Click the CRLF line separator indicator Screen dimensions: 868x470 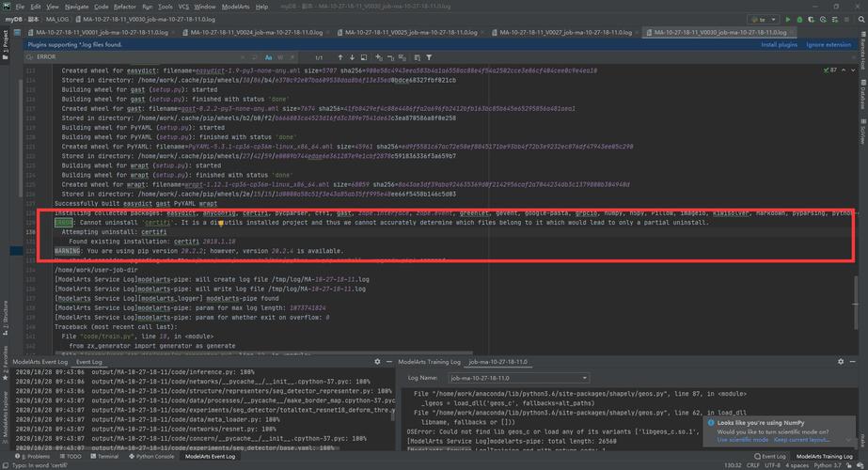pyautogui.click(x=753, y=465)
